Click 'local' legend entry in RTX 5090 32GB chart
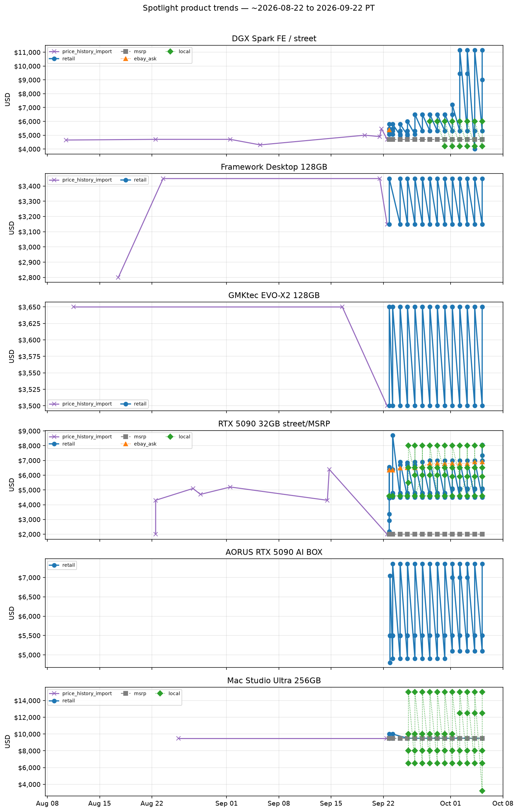Image resolution: width=518 pixels, height=812 pixels. 178,437
